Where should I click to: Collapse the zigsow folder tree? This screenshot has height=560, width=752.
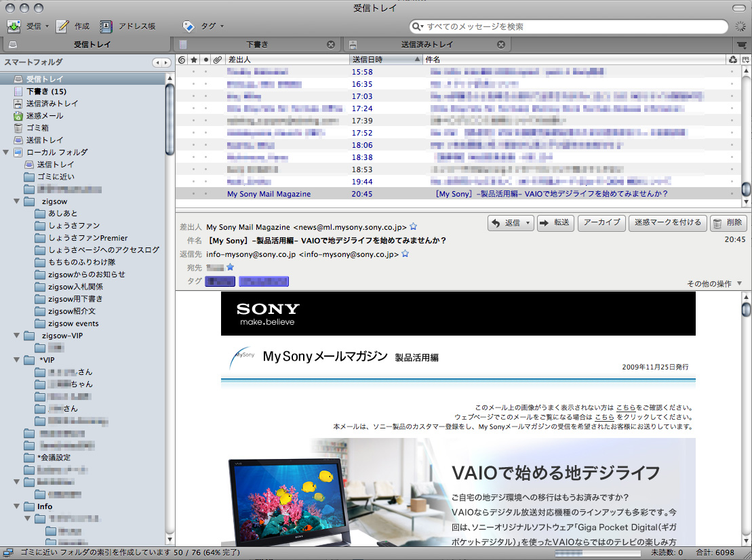pyautogui.click(x=16, y=201)
